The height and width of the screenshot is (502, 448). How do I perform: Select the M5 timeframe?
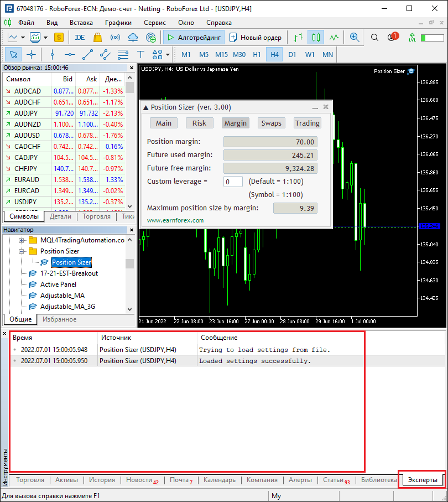pyautogui.click(x=204, y=54)
